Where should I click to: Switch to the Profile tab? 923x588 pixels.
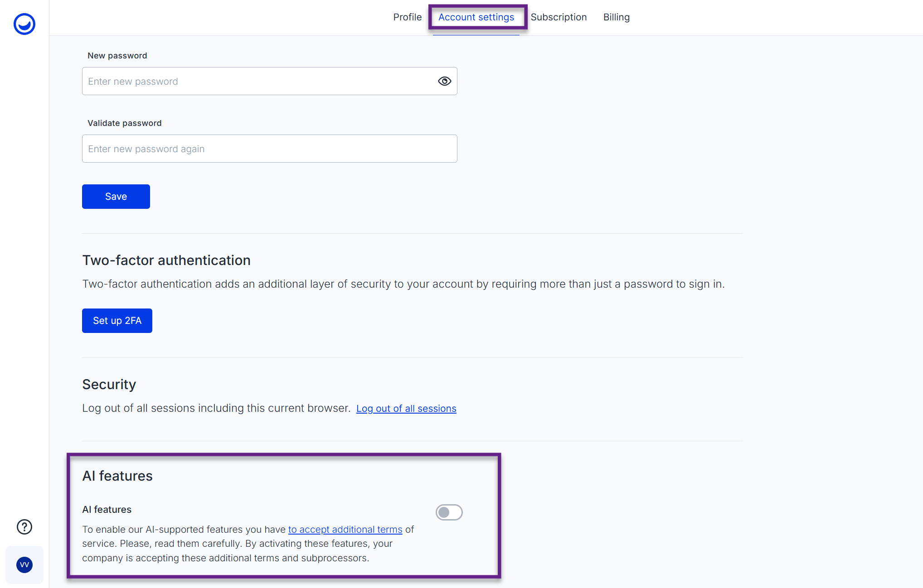coord(407,17)
